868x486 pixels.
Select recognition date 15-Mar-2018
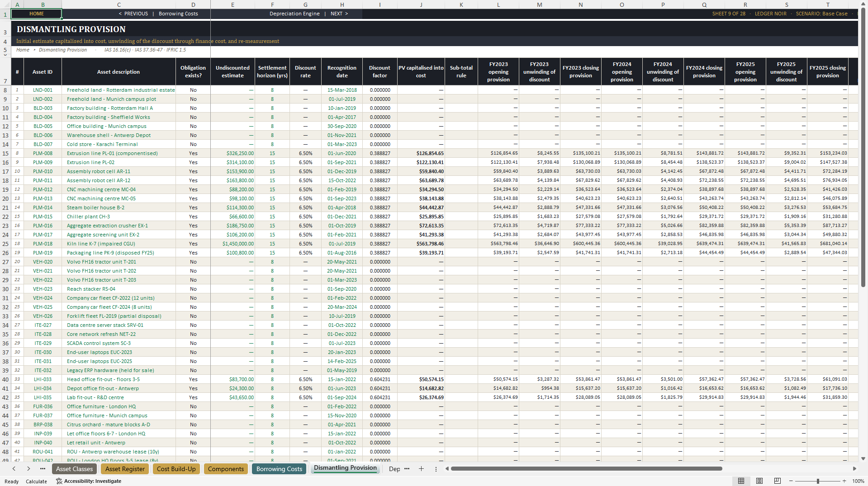(342, 90)
